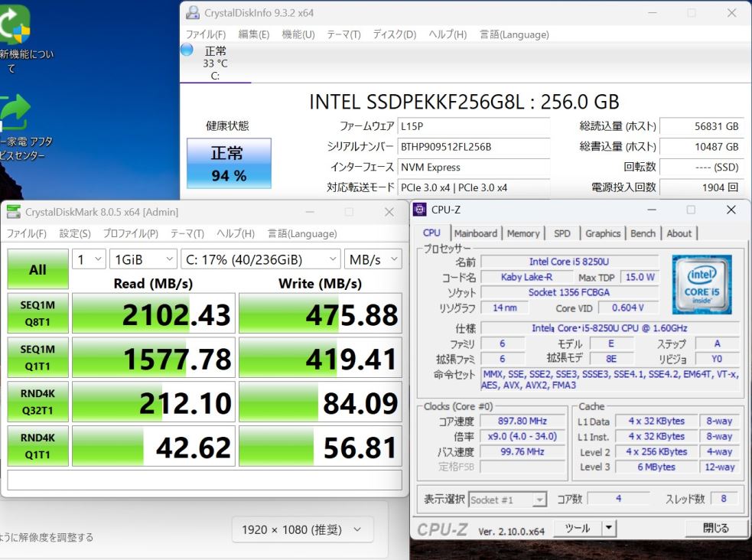This screenshot has height=560, width=752.
Task: Select the C: drive 33 °C temperature entry
Action: coord(215,63)
